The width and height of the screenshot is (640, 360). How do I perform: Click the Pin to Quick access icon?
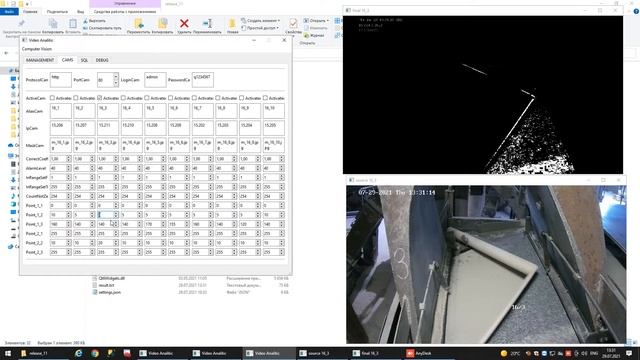coord(21,23)
